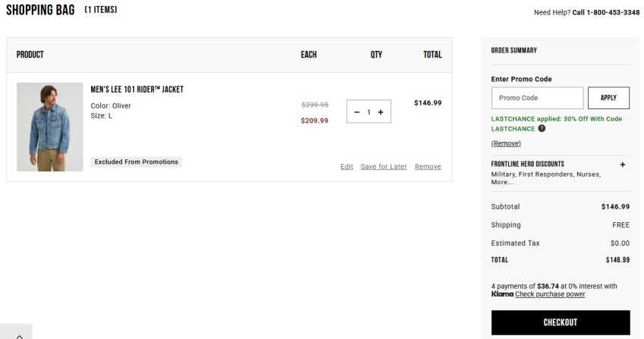Viewport: 644px width, 339px height.
Task: Increase jacket quantity with plus icon
Action: point(381,112)
